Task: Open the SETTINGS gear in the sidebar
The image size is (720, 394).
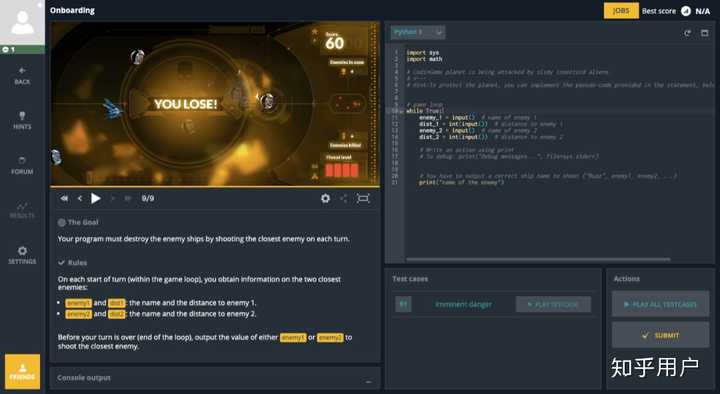Action: click(x=22, y=255)
